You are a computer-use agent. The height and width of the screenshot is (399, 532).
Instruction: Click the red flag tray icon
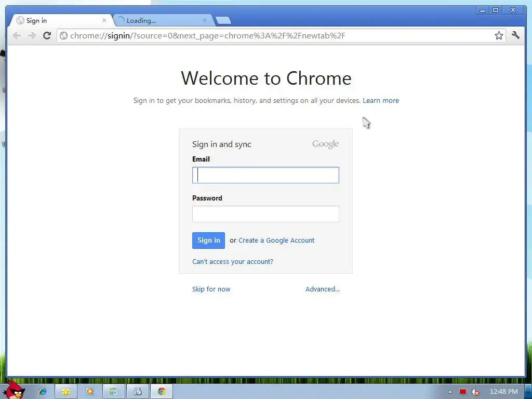(x=463, y=392)
